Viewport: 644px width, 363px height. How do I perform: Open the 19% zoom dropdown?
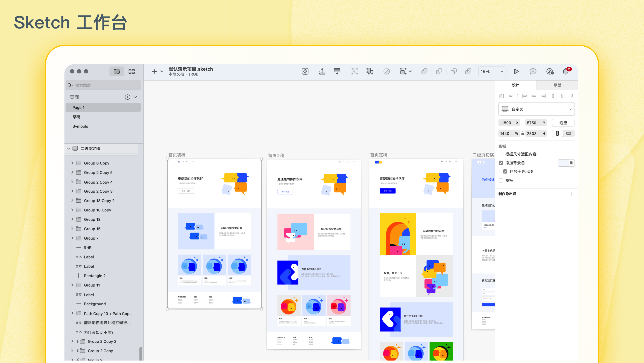(x=492, y=71)
